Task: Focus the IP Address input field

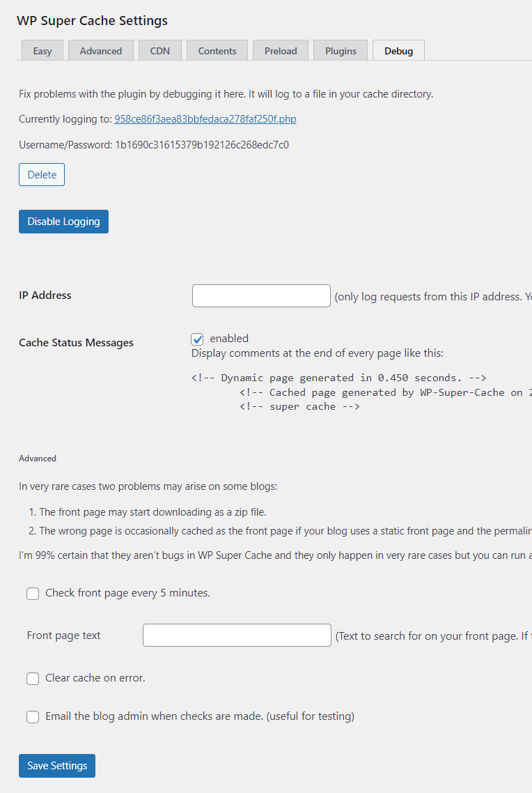Action: [x=261, y=296]
